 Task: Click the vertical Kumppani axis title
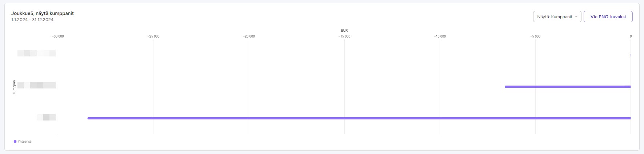pyautogui.click(x=14, y=87)
